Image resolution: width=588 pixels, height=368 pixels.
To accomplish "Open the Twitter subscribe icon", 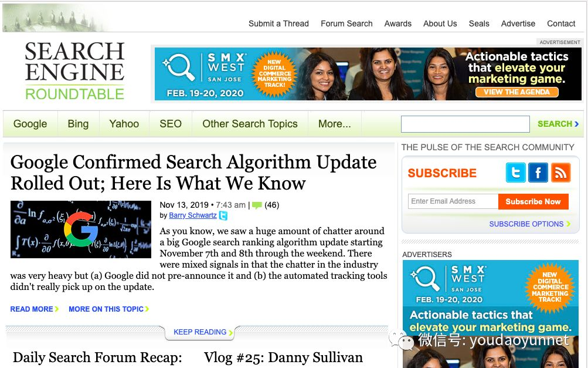I will [516, 173].
